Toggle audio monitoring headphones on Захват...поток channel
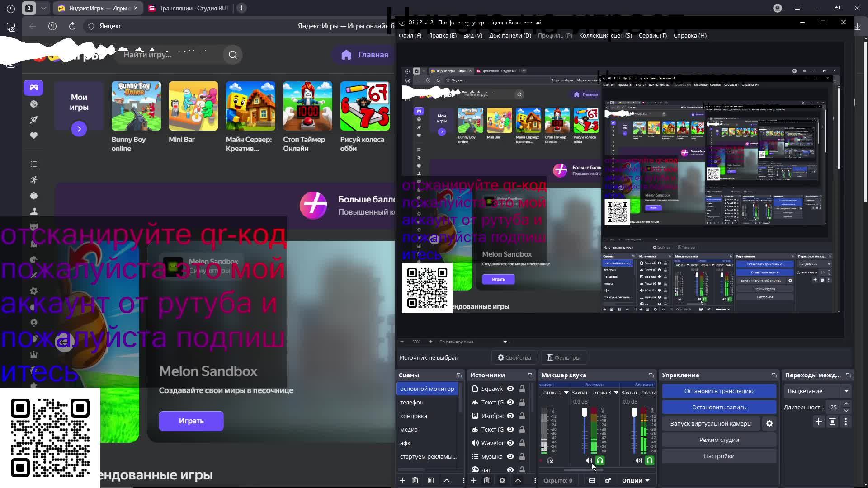Image resolution: width=868 pixels, height=488 pixels. tap(650, 460)
